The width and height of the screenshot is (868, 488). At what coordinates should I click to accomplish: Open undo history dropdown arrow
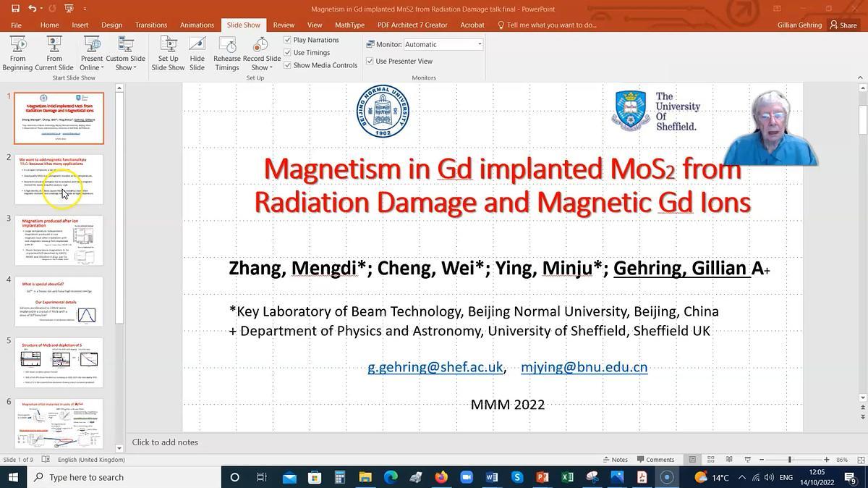coord(41,9)
